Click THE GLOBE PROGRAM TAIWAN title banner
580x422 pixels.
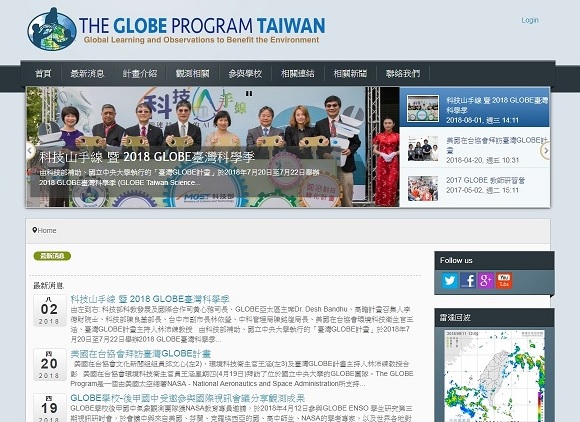click(x=202, y=26)
